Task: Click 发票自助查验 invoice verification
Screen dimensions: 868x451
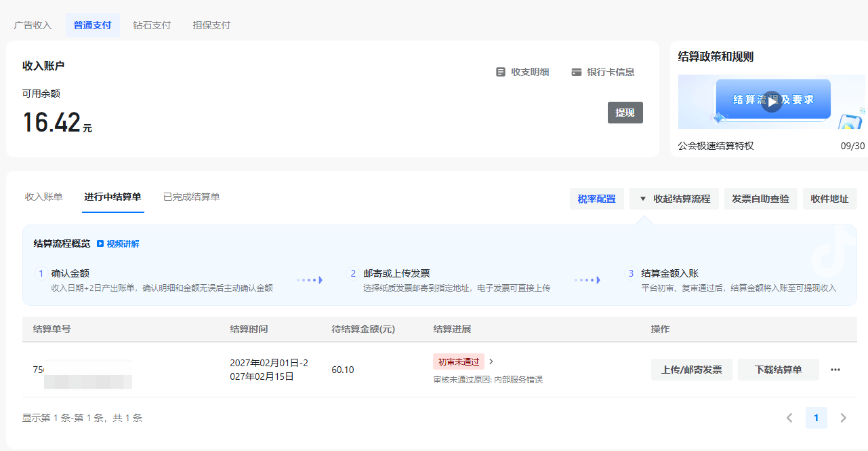Action: point(760,199)
